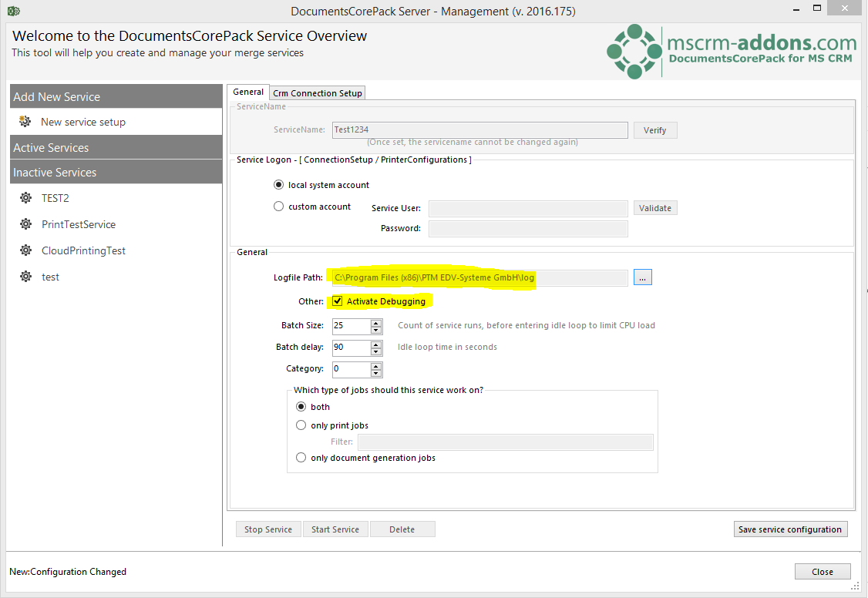Screen dimensions: 868x598
Task: Click the ServiceName field
Action: (x=480, y=130)
